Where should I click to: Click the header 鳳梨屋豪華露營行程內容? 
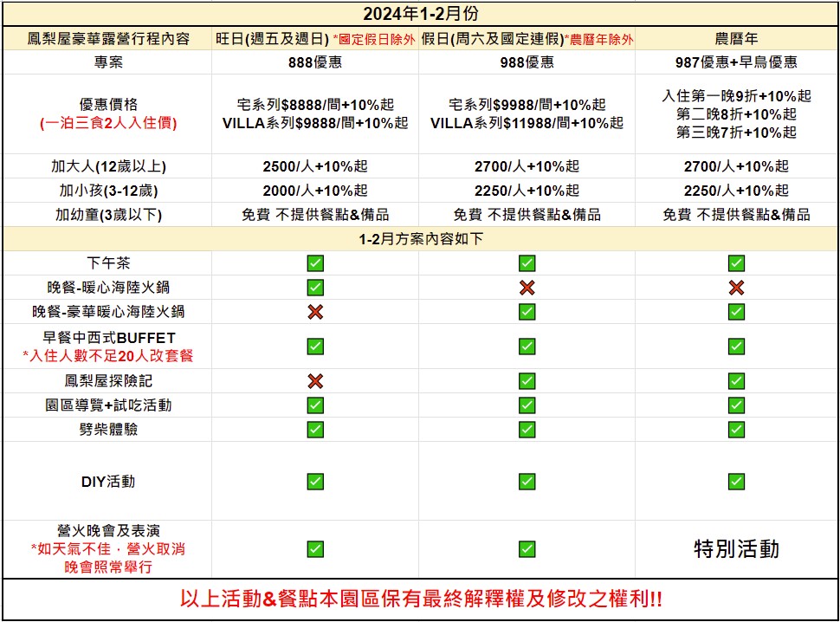tap(108, 39)
